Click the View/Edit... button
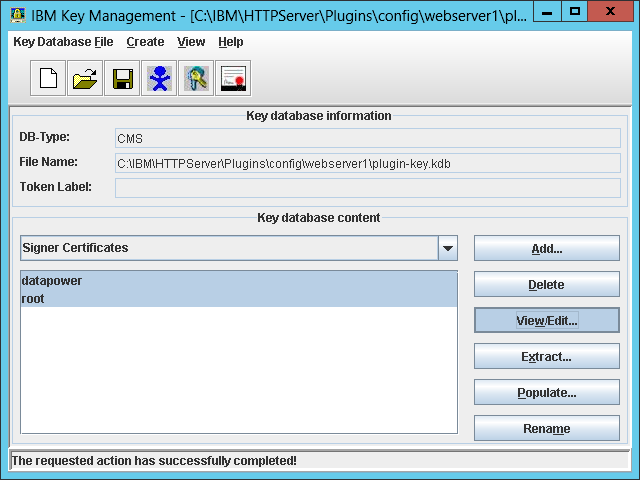Screen dimensions: 640x480 546,321
